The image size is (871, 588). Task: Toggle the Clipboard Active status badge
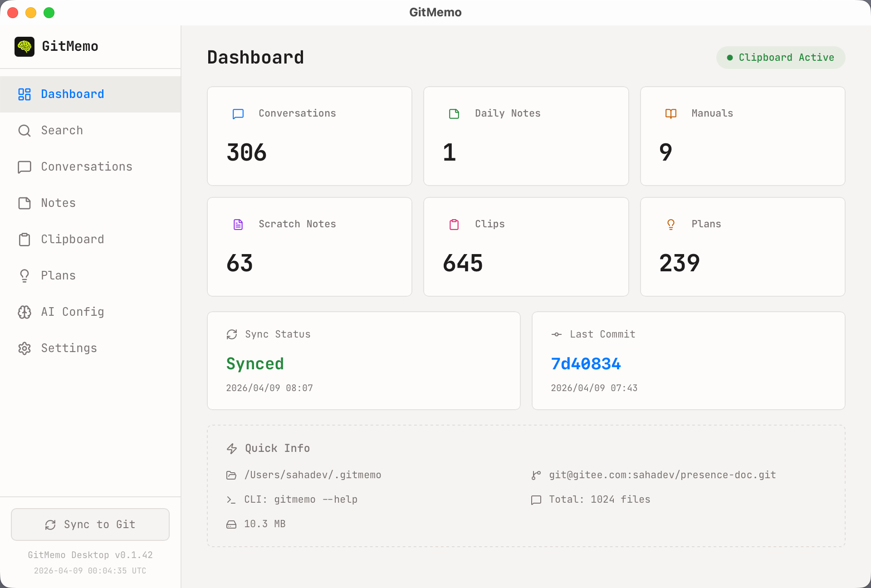point(780,58)
